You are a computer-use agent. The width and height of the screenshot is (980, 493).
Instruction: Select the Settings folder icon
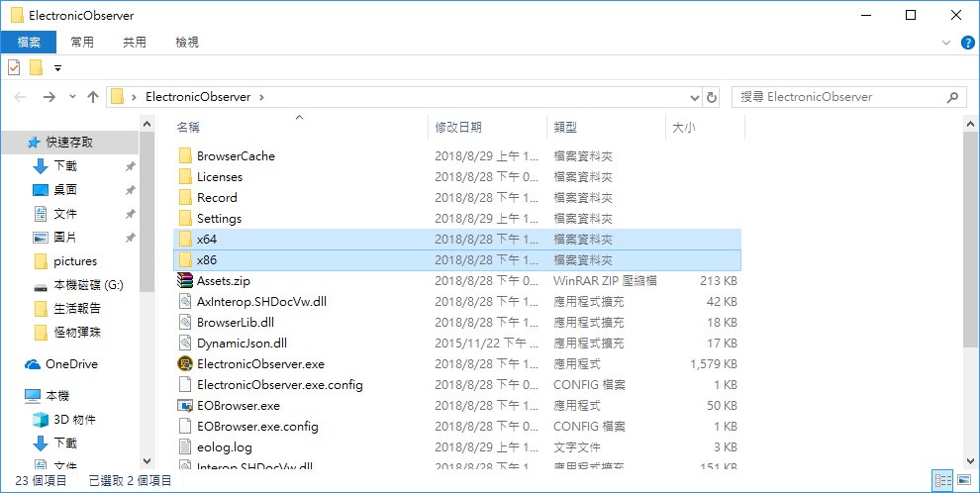pos(185,219)
